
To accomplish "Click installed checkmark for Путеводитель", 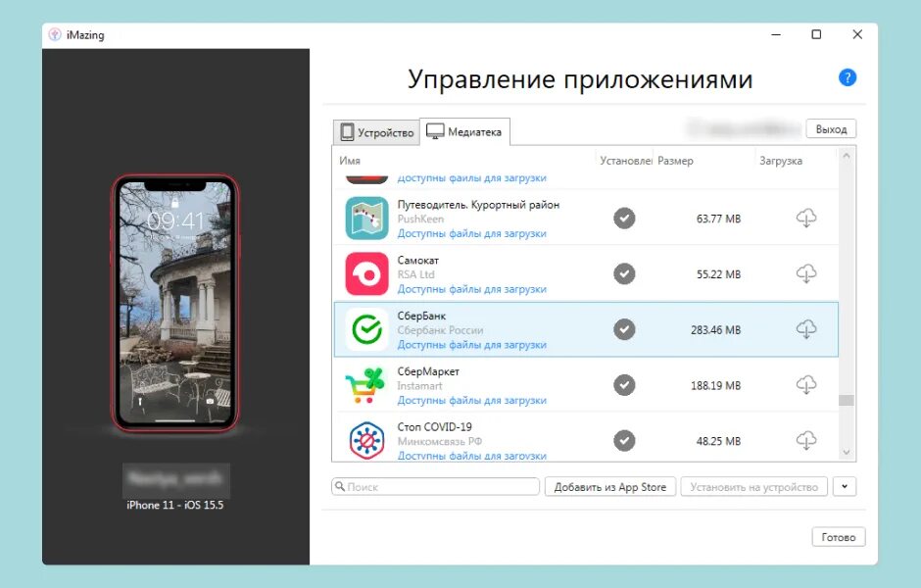I will coord(624,219).
